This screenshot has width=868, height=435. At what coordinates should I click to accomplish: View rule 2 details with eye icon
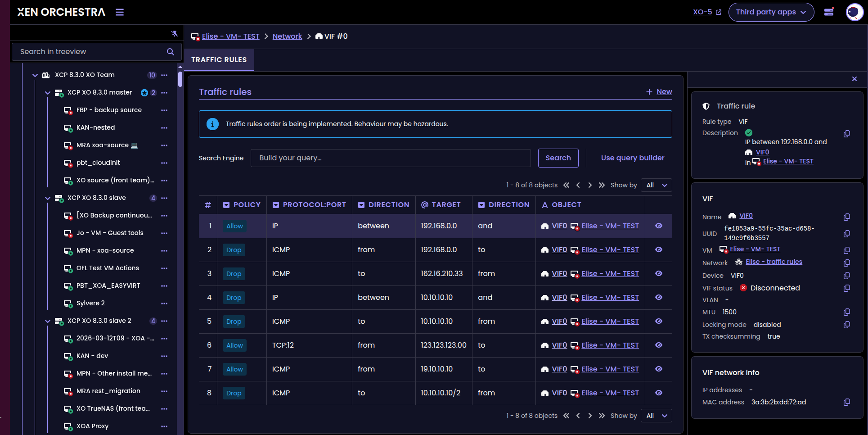pos(659,249)
